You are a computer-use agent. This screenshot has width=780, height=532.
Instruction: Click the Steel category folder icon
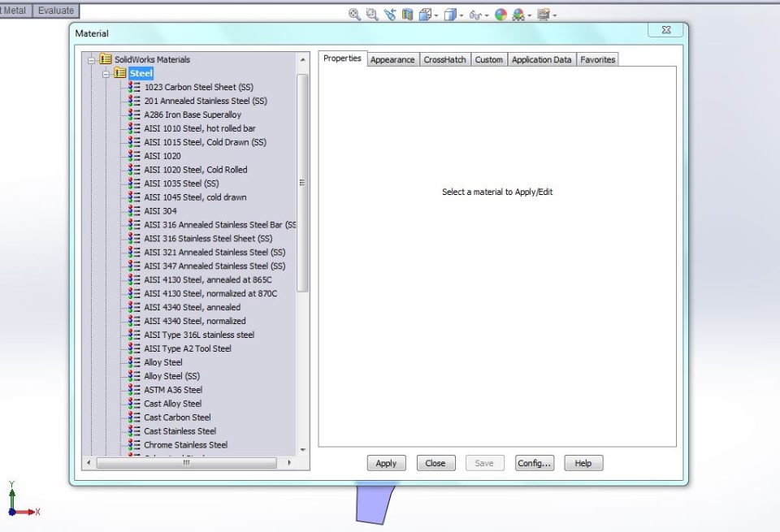[x=119, y=73]
